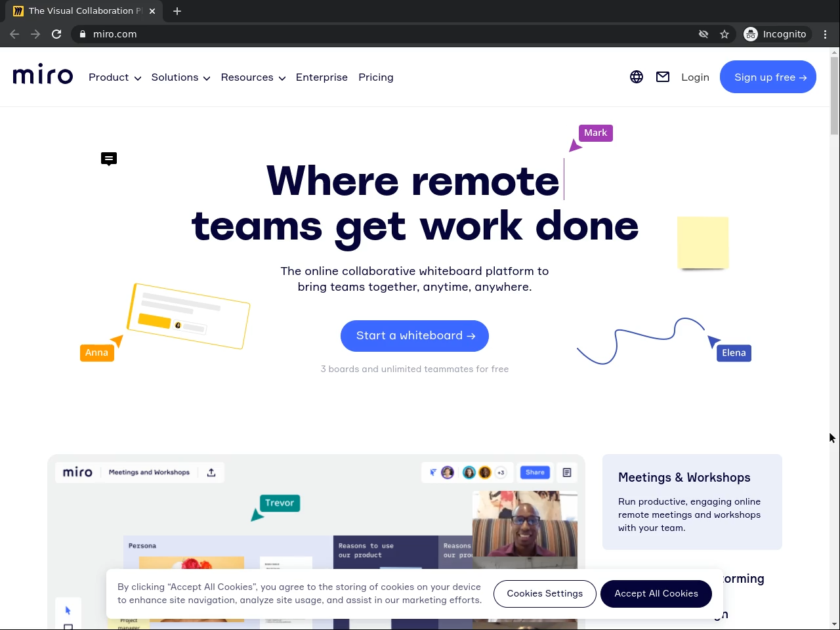This screenshot has height=630, width=840.
Task: Close the Visual Collaboration tab
Action: (152, 11)
